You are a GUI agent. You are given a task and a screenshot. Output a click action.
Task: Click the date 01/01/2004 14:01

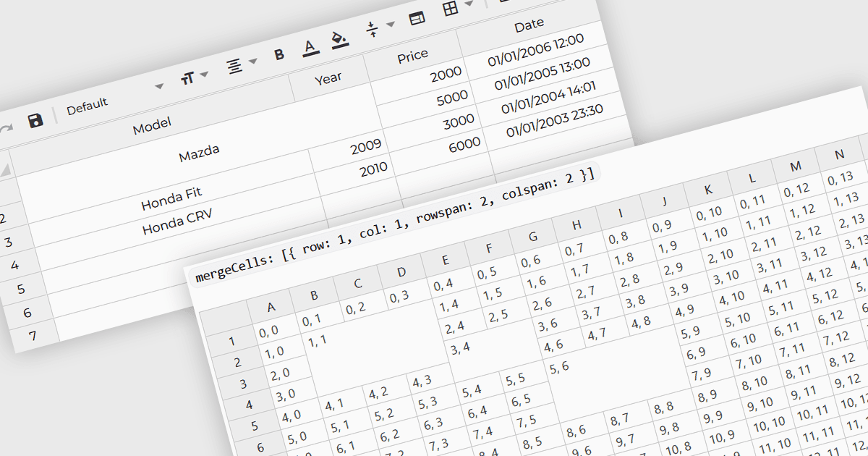[x=548, y=96]
